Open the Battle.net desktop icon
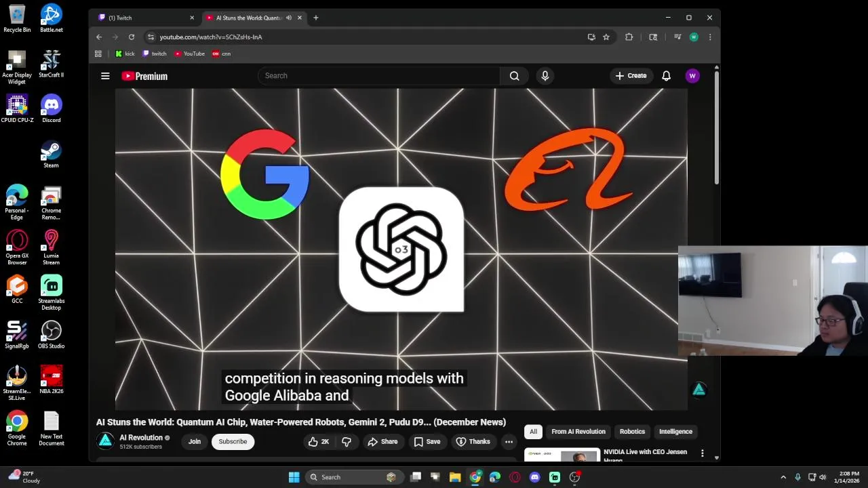 coord(51,18)
